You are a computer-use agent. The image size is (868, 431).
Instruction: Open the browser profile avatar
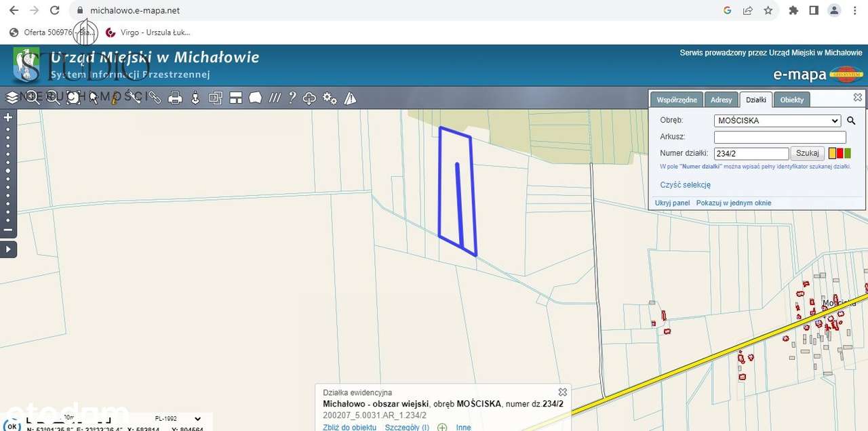click(835, 11)
